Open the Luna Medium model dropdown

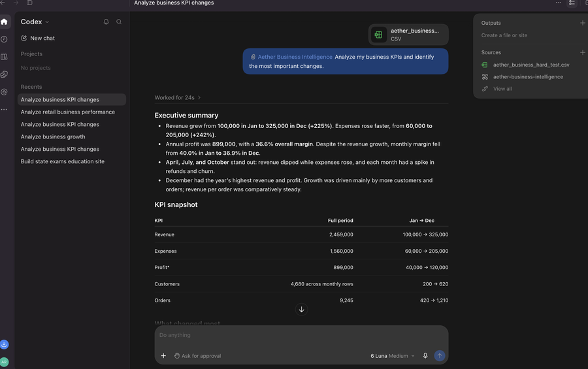click(x=392, y=356)
